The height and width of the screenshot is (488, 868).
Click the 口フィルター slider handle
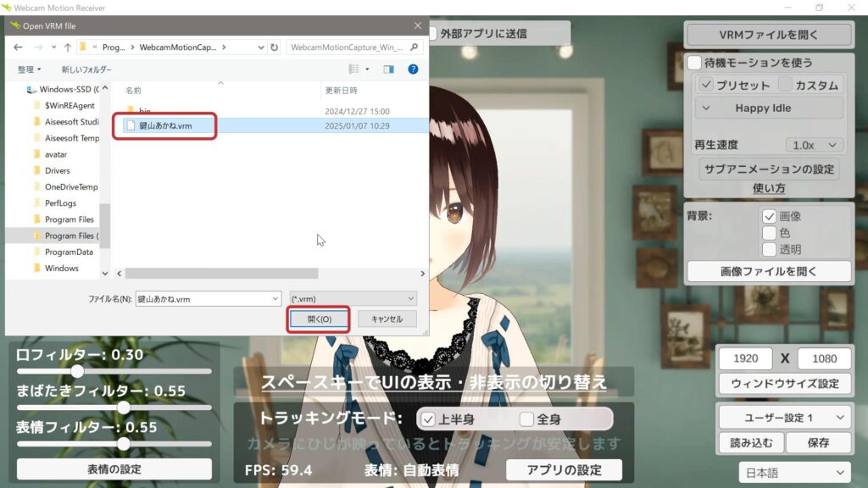click(x=77, y=371)
